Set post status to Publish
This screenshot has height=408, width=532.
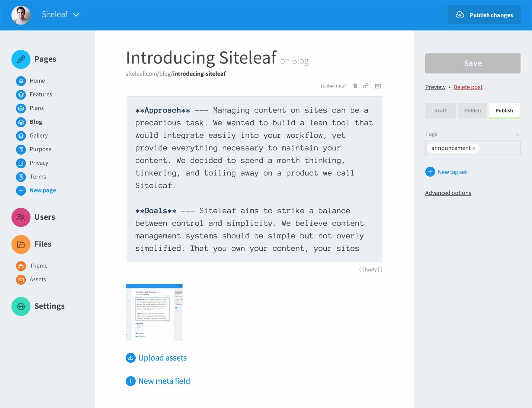(504, 111)
